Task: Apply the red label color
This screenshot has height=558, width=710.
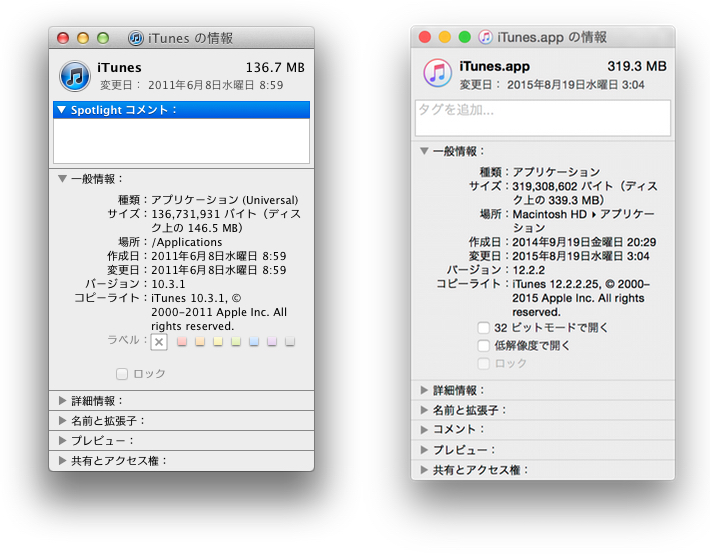Action: (182, 342)
